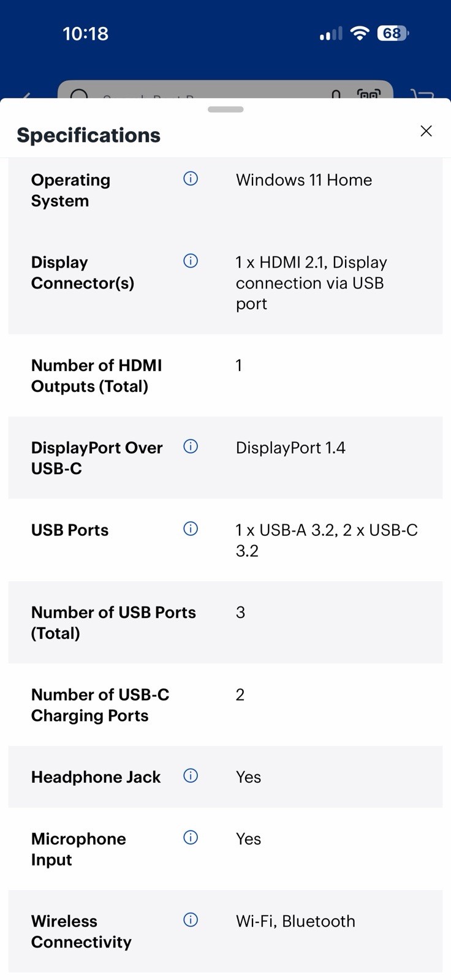Tap info icon next to Operating System
Screen dimensions: 451x980
(191, 179)
